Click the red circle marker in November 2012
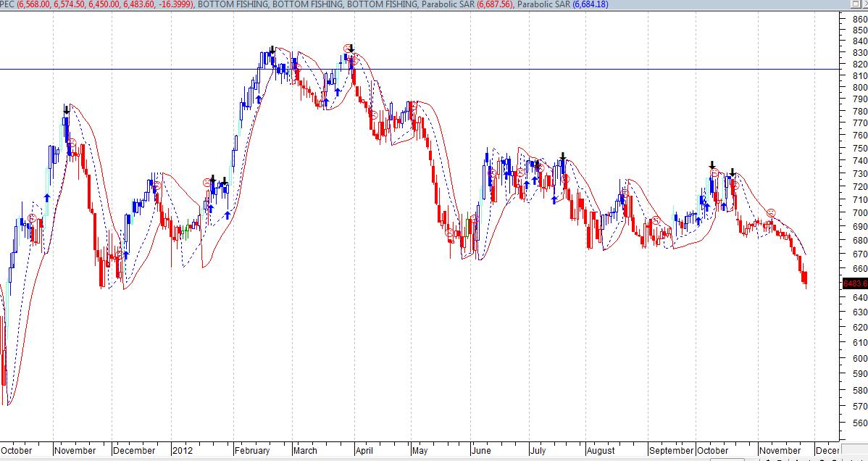868x461 pixels. click(x=771, y=212)
